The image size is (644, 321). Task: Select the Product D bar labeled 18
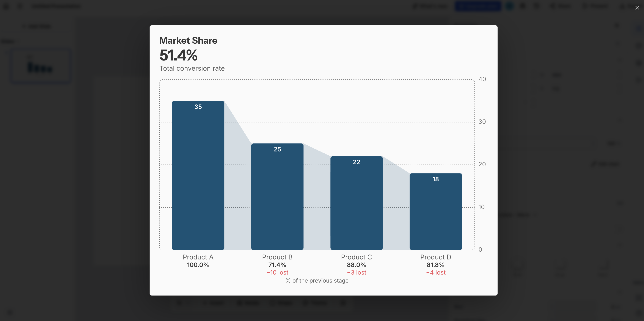[436, 211]
